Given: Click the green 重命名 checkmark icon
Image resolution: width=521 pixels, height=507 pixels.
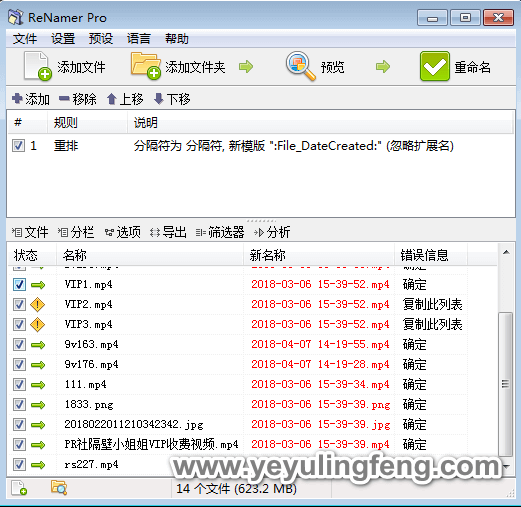Looking at the screenshot, I should (x=435, y=66).
